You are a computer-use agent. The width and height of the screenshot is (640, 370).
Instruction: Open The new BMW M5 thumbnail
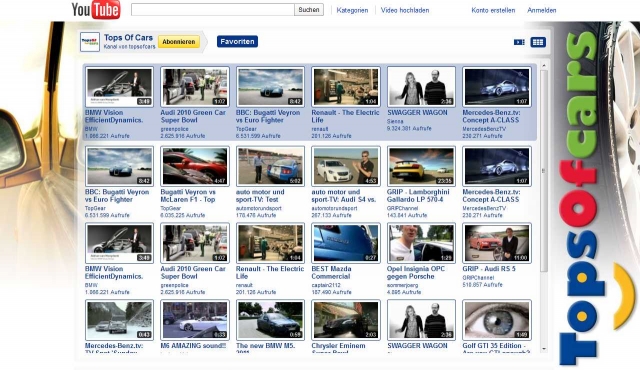pyautogui.click(x=270, y=320)
